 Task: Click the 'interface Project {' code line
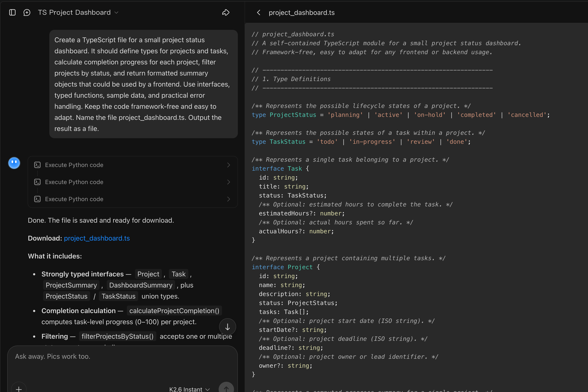[x=286, y=267]
